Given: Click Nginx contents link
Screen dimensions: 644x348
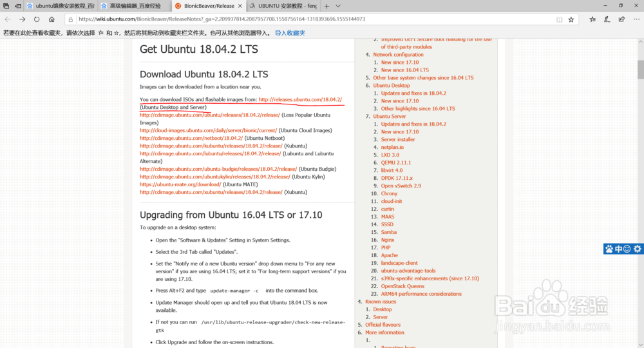Looking at the screenshot, I should pos(387,240).
